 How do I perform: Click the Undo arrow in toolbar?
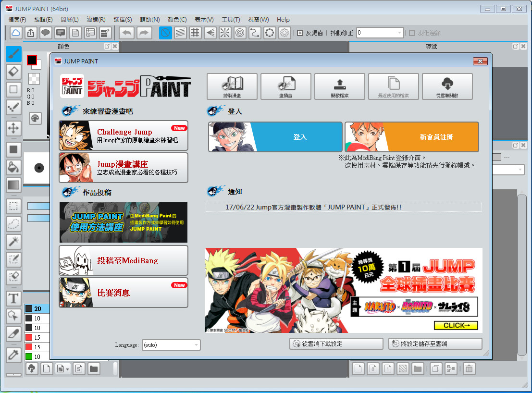click(127, 33)
